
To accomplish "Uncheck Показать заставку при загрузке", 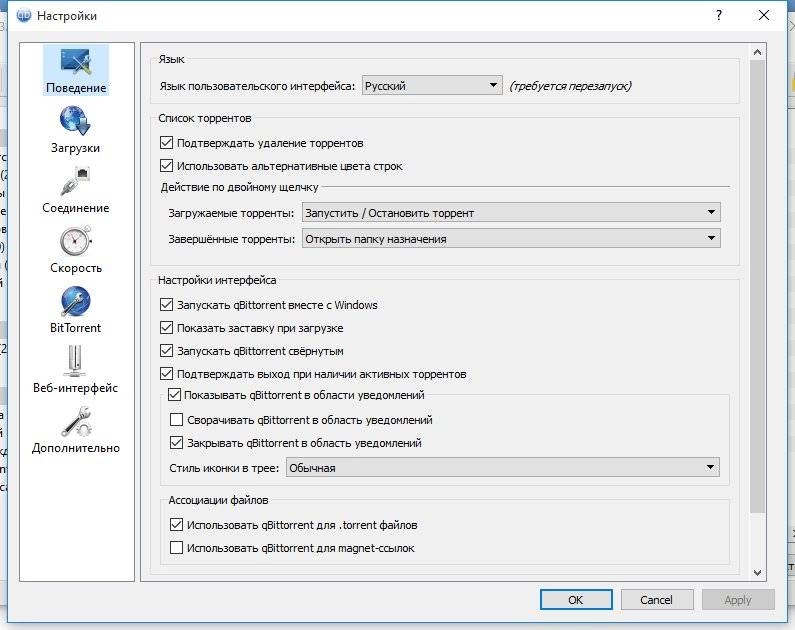I will 166,327.
